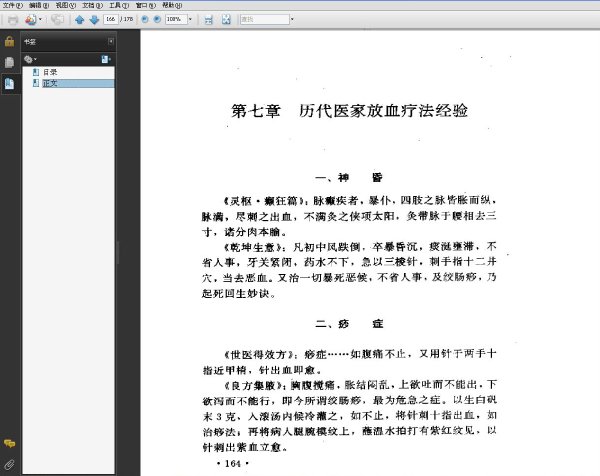Toggle the Bookmarks panel icon in sidebar

coord(10,83)
